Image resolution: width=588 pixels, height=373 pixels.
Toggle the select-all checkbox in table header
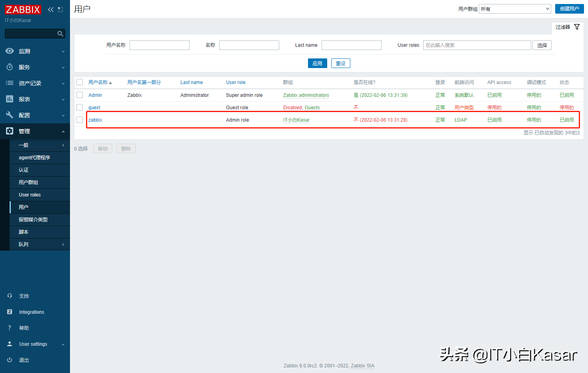click(80, 82)
